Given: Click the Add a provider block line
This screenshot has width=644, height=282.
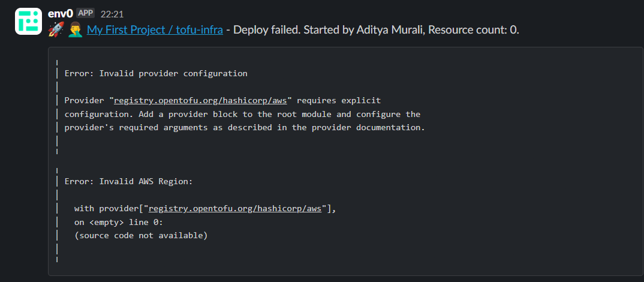Looking at the screenshot, I should click(x=242, y=114).
